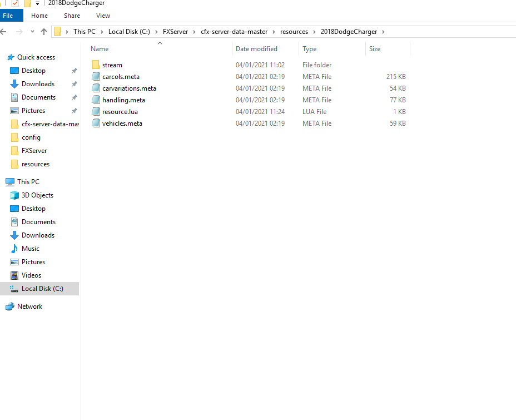Image resolution: width=516 pixels, height=420 pixels.
Task: Click FXServer in the address bar path
Action: 175,32
